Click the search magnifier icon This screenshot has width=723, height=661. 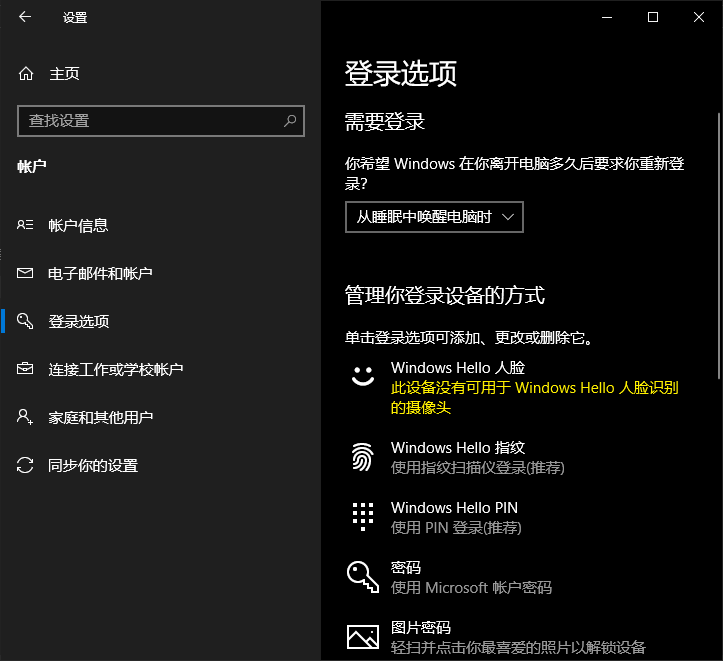pyautogui.click(x=290, y=121)
